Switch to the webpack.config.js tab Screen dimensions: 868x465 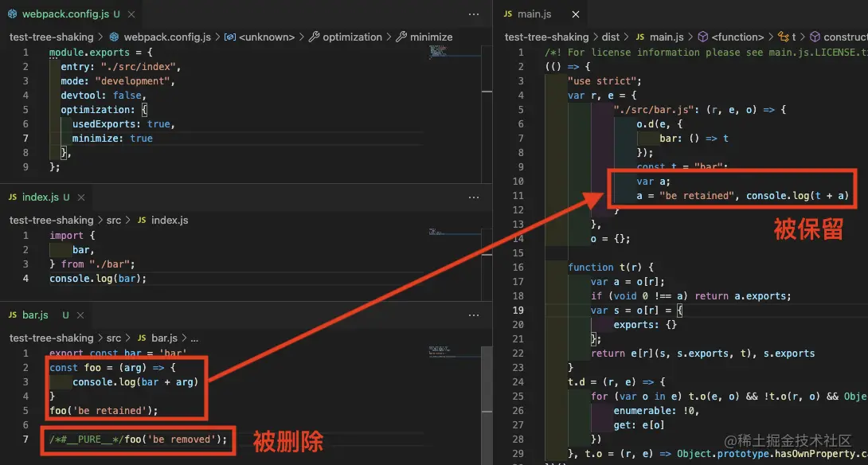60,14
